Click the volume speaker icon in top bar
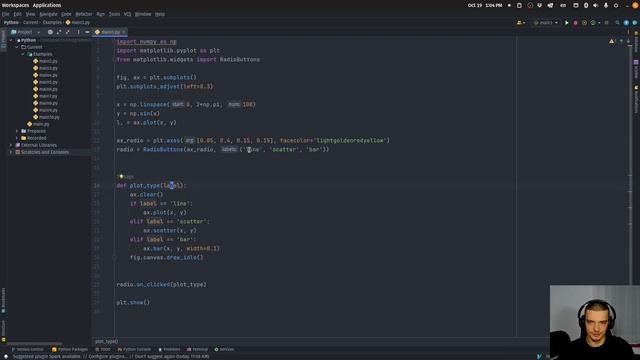Viewport: 640px width, 360px height. tap(596, 5)
